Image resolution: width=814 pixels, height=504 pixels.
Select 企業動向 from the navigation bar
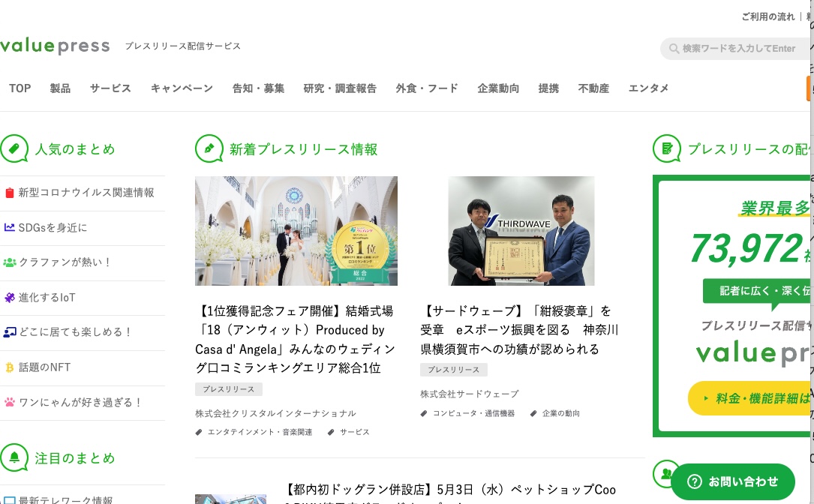[x=497, y=88]
